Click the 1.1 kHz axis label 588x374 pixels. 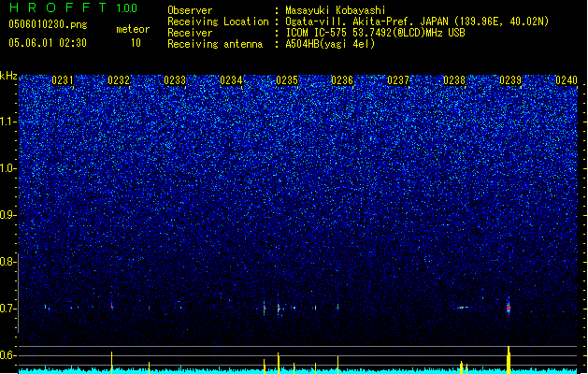pyautogui.click(x=8, y=122)
